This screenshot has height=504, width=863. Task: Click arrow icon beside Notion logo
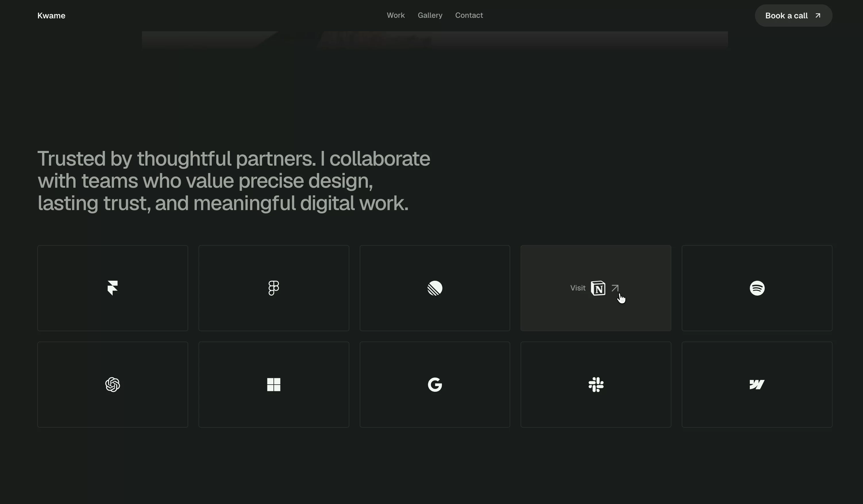point(615,288)
